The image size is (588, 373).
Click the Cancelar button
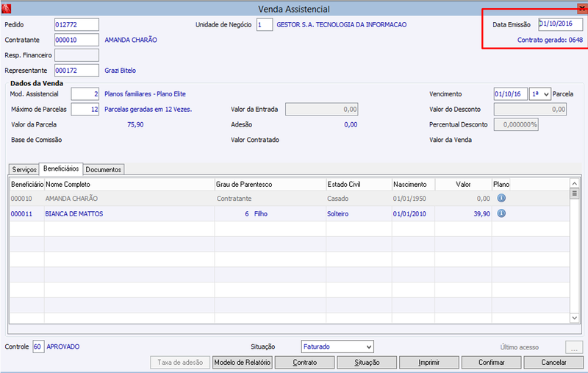pos(553,363)
